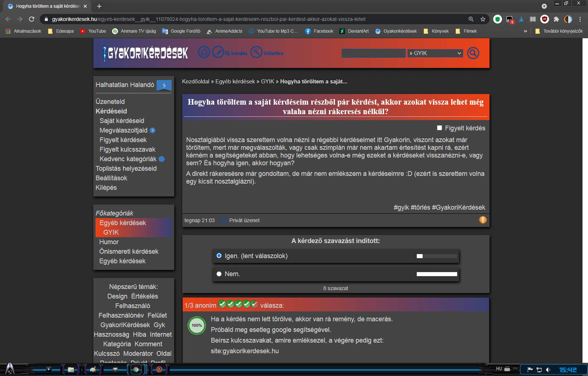Click the #törlés hashtag link
This screenshot has height=376, width=588.
[420, 207]
